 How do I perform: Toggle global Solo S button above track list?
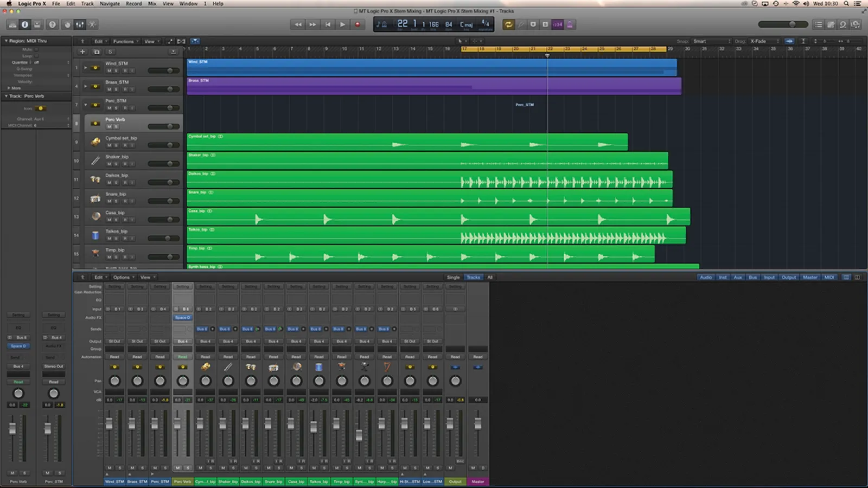click(110, 52)
